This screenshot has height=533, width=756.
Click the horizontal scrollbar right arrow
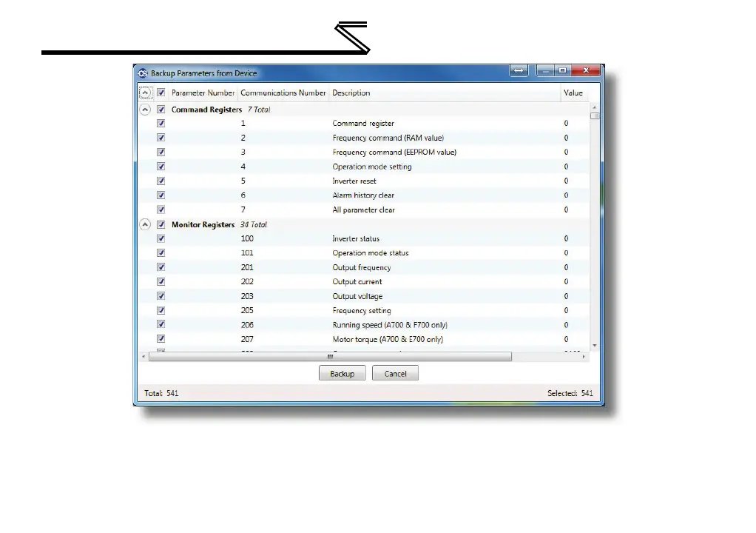(x=585, y=356)
